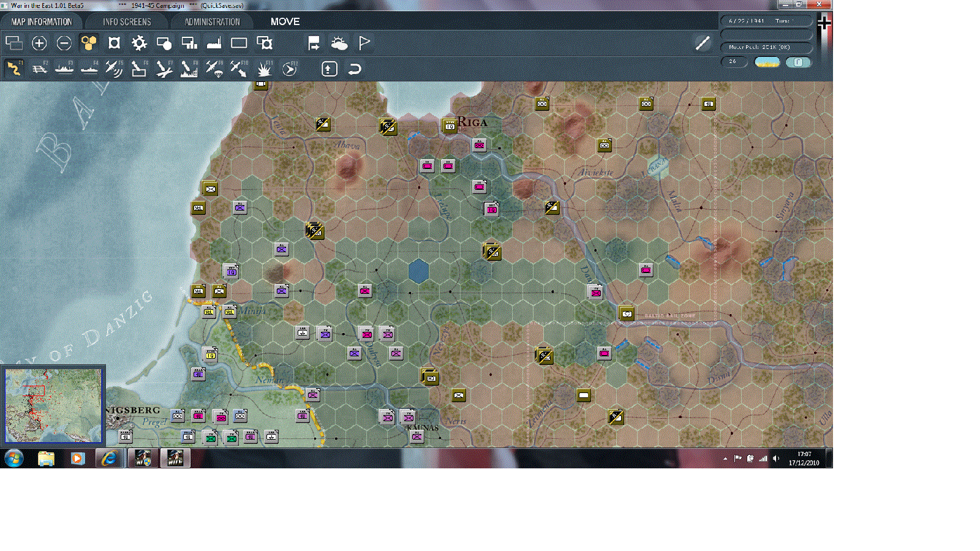The width and height of the screenshot is (980, 551).
Task: Click the soldier-with-shield taskbar icon
Action: click(x=143, y=458)
